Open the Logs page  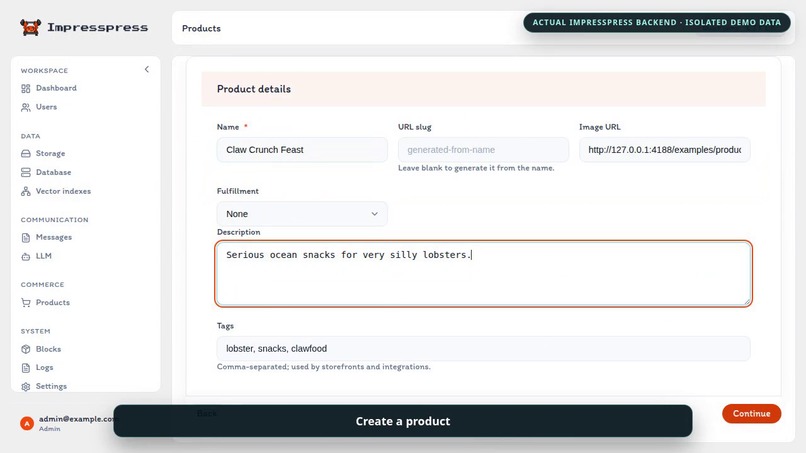pos(44,367)
